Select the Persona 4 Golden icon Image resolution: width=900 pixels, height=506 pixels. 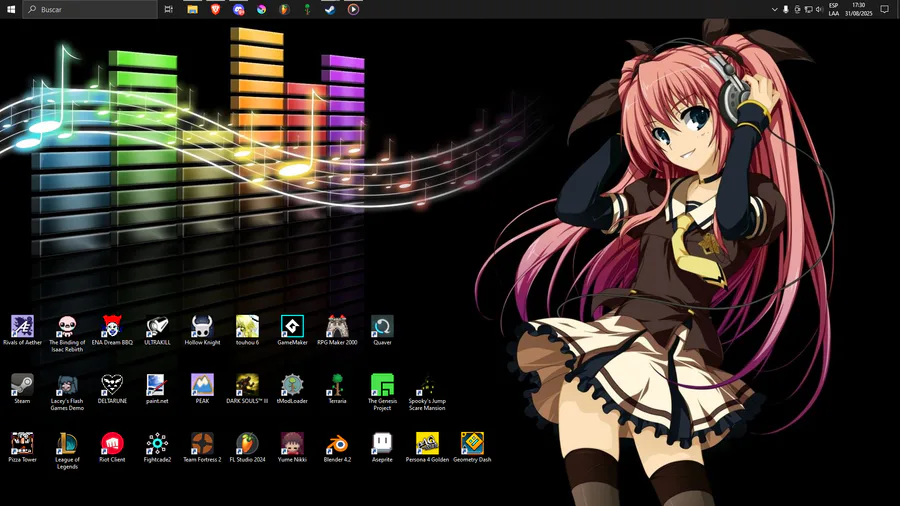(x=427, y=443)
